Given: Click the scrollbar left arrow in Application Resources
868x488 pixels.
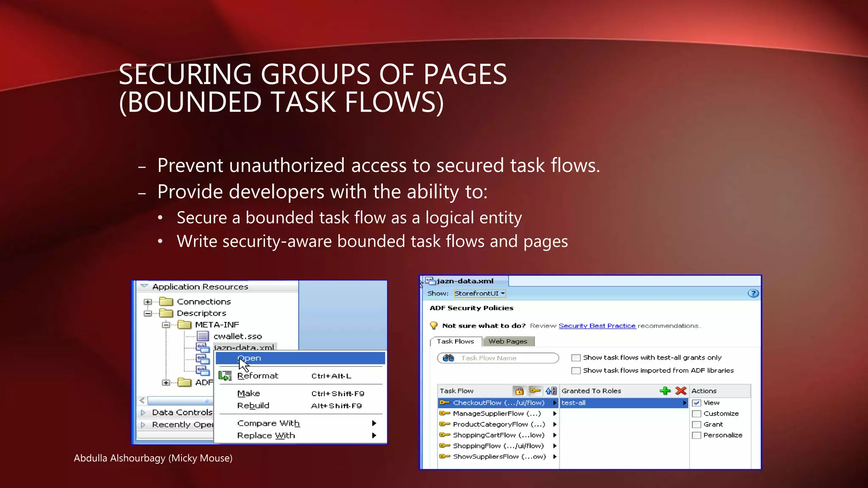Looking at the screenshot, I should [142, 400].
